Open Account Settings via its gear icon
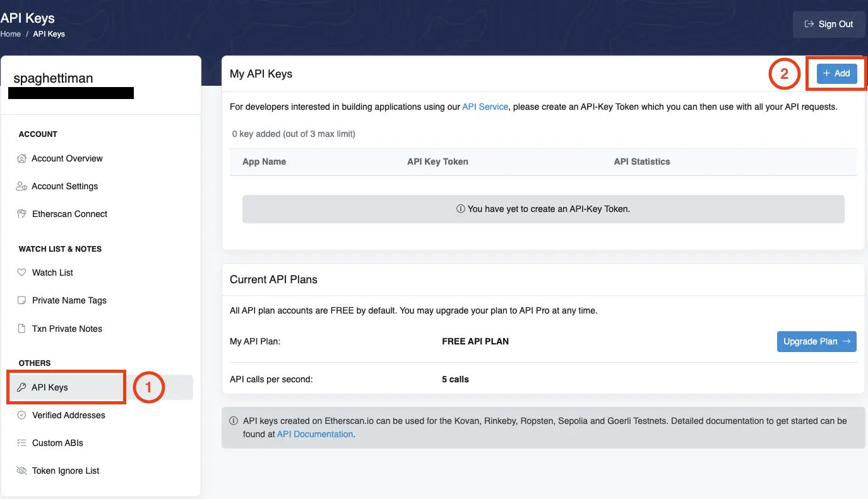The width and height of the screenshot is (868, 499). pos(22,186)
